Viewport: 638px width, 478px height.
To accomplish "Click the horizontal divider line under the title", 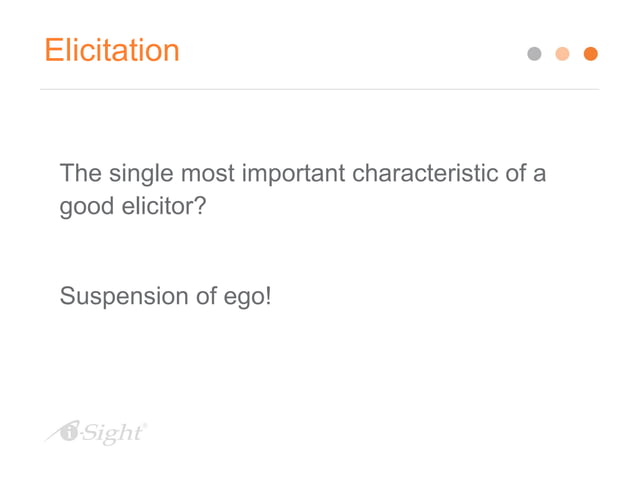I will 319,89.
